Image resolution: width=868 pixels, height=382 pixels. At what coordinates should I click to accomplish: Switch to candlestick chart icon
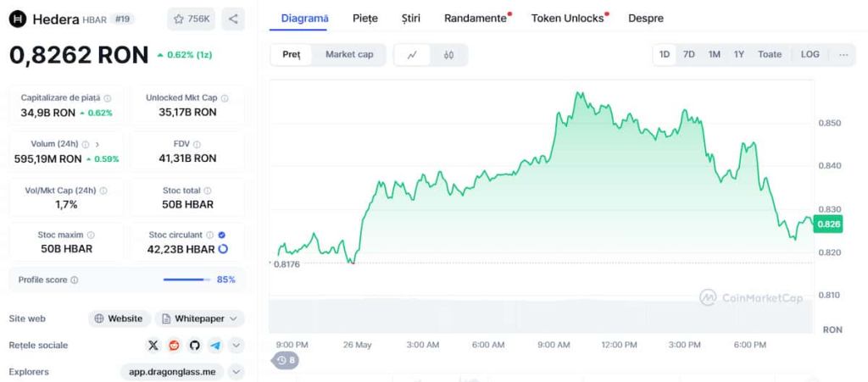pos(448,55)
